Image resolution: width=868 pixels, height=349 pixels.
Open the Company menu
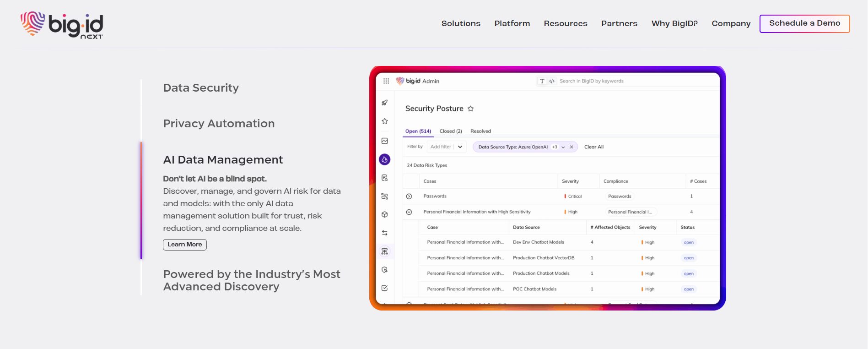coord(731,23)
